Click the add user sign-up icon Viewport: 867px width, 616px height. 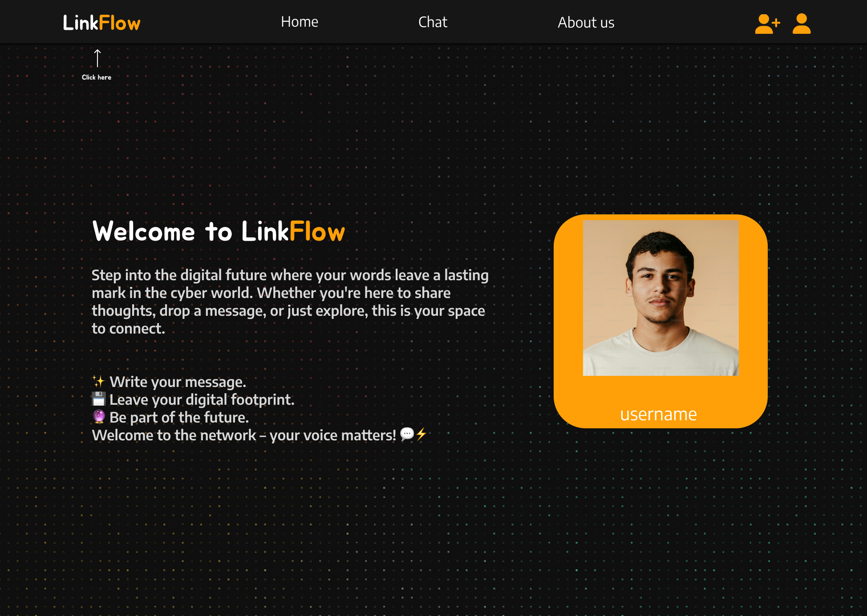(767, 24)
